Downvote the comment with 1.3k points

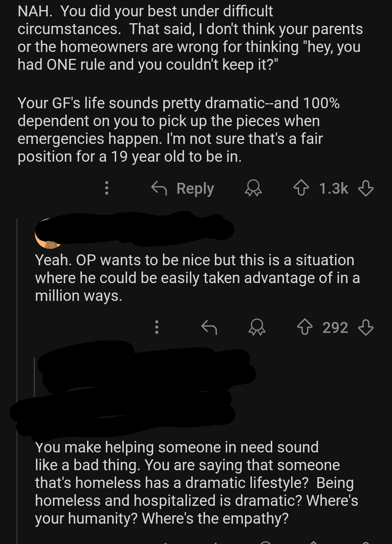tap(366, 188)
